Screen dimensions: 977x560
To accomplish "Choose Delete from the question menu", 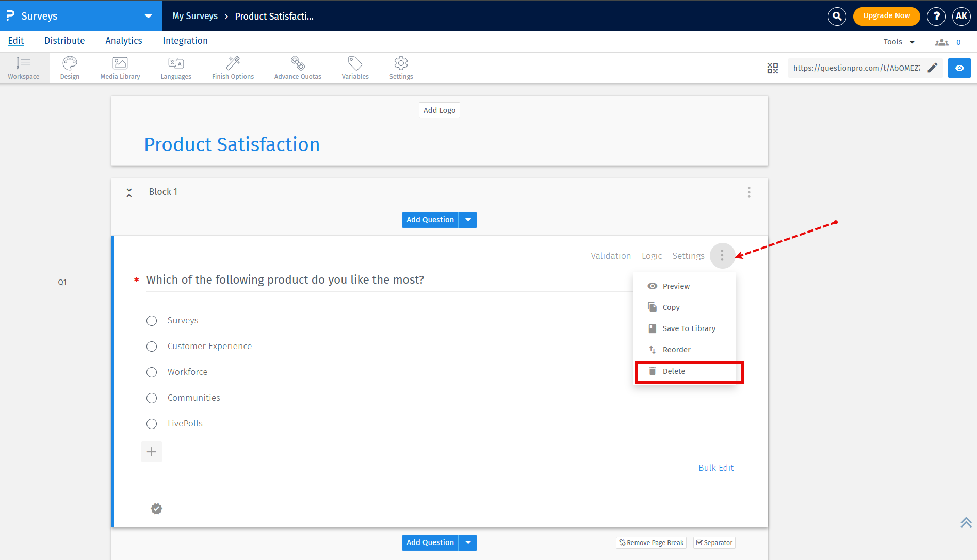I will [674, 371].
